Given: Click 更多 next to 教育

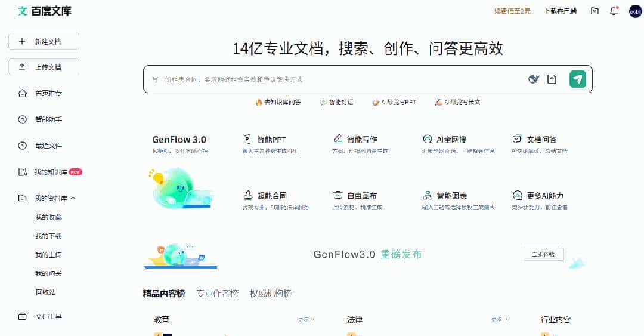Looking at the screenshot, I should [x=306, y=319].
